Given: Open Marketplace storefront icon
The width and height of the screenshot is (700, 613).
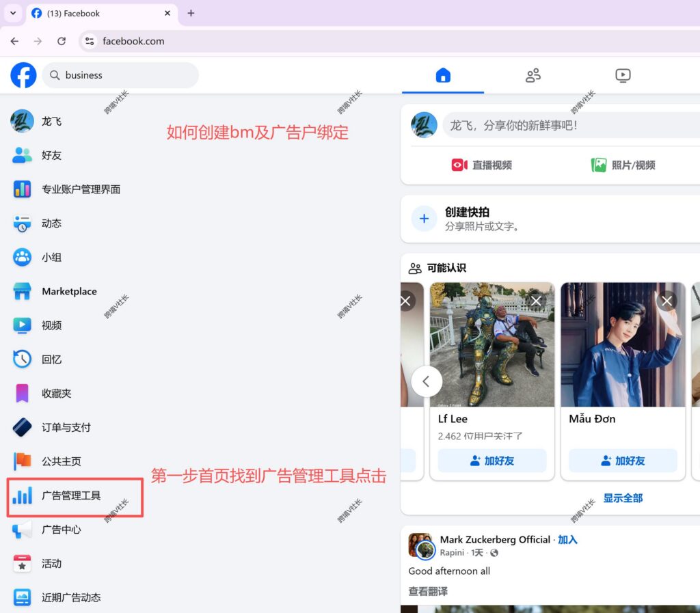Looking at the screenshot, I should point(22,291).
